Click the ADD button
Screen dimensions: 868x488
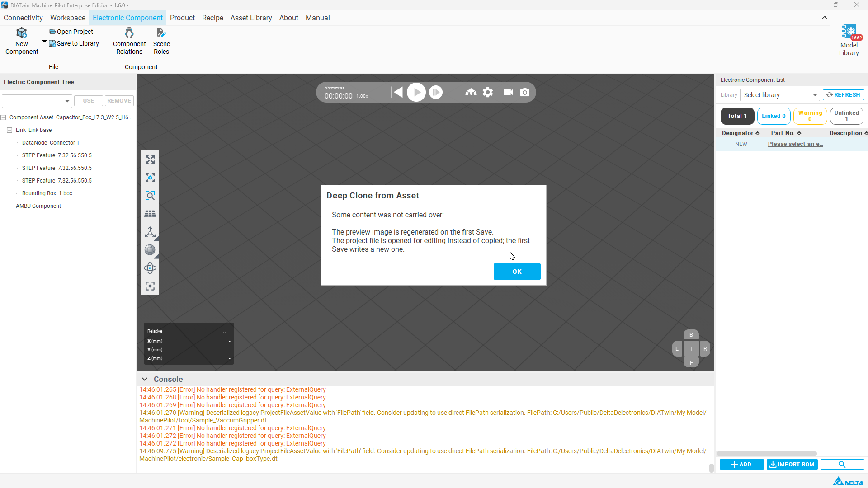[x=742, y=465]
